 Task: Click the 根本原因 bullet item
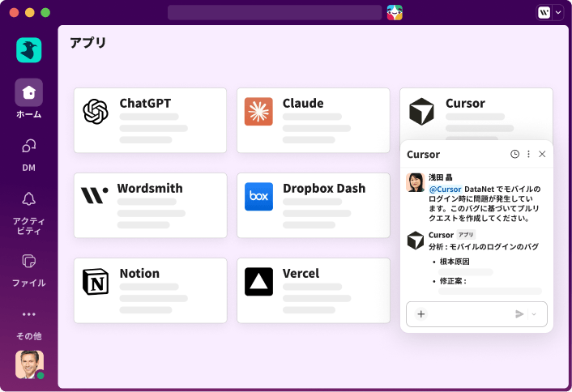click(455, 262)
